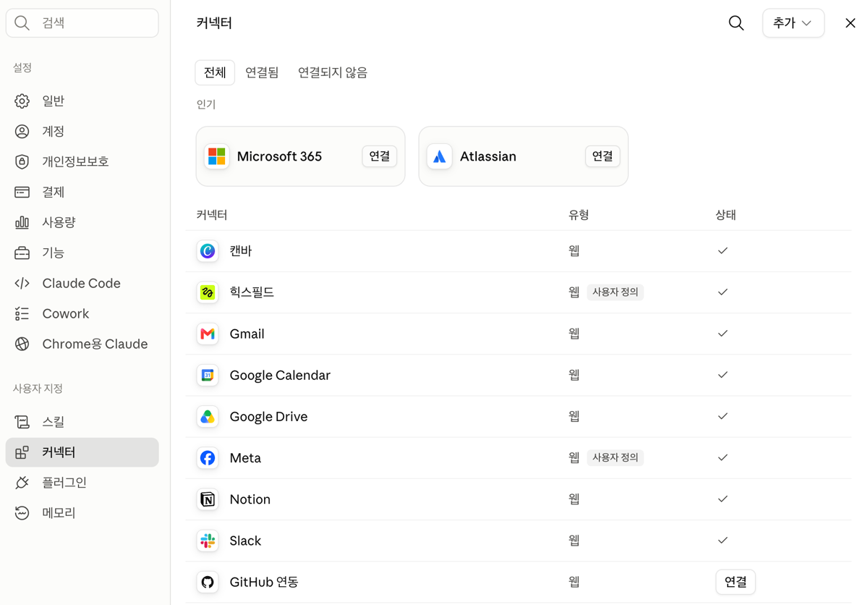Open 일반 settings via gear icon

(x=22, y=101)
